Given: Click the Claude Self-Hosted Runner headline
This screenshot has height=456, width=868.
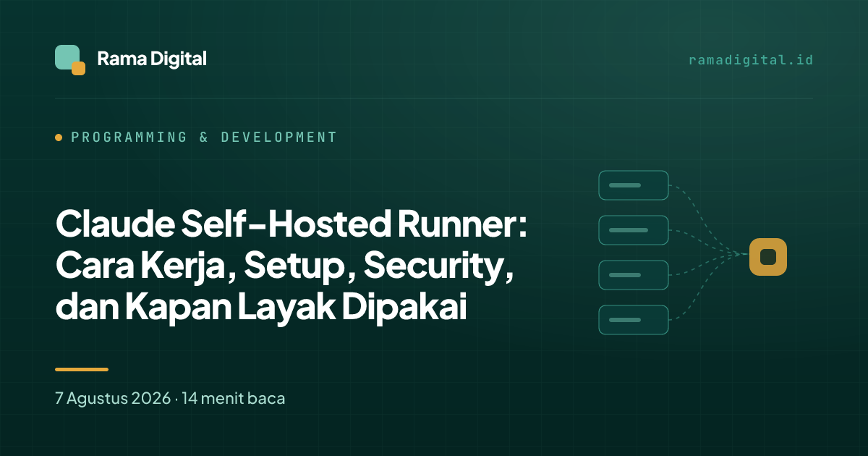Looking at the screenshot, I should pyautogui.click(x=292, y=266).
